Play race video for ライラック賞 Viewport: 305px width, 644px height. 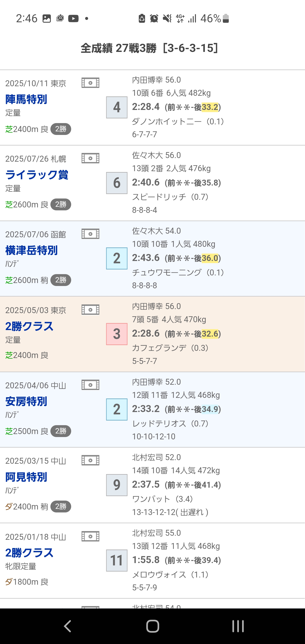click(x=90, y=158)
